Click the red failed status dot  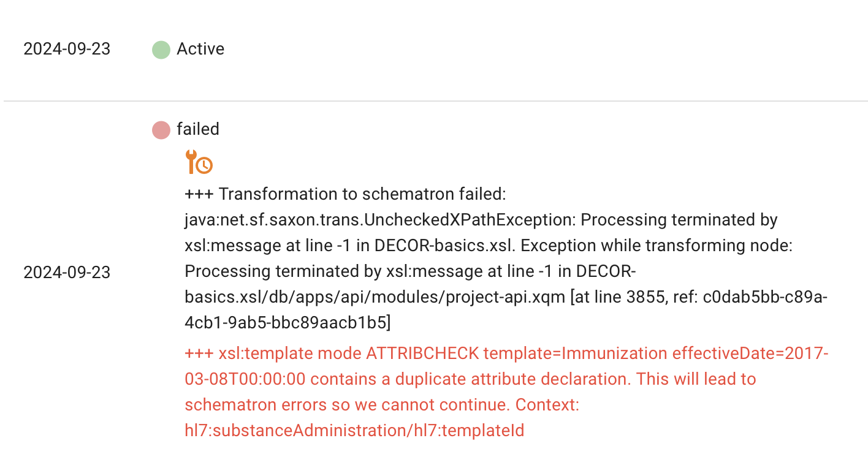[161, 130]
